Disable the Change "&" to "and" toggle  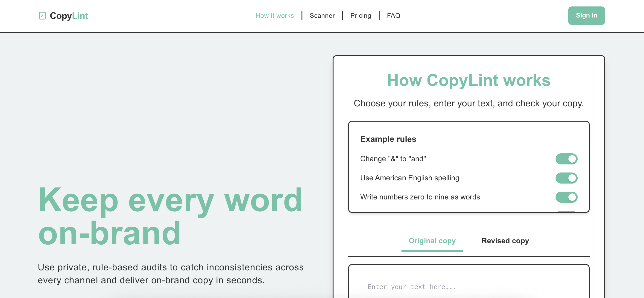point(566,159)
